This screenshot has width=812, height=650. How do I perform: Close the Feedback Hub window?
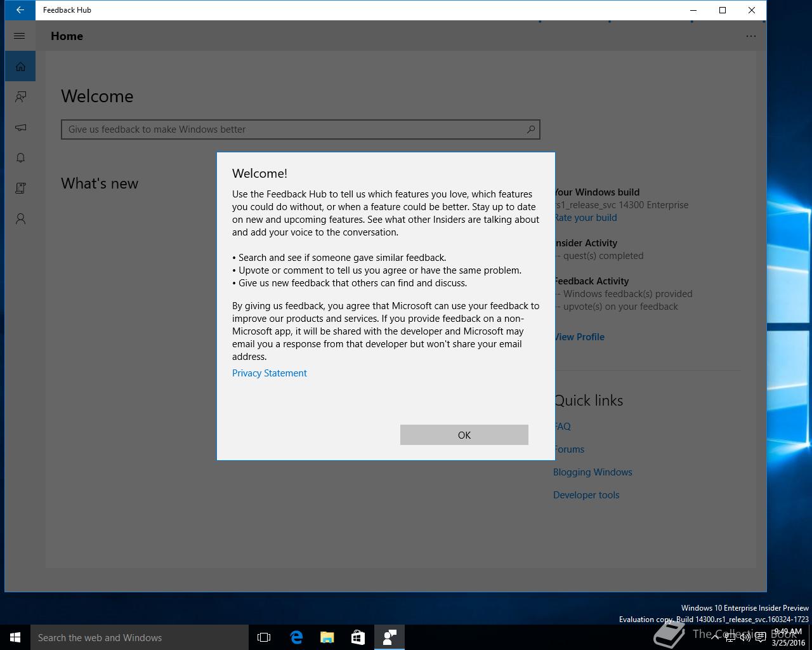tap(752, 10)
